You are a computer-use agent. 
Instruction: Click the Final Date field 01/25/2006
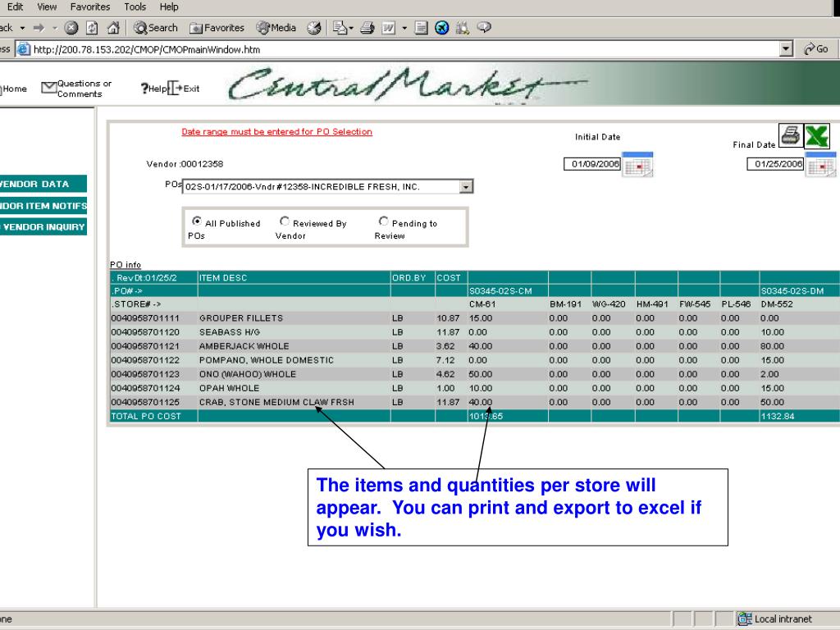[x=776, y=164]
